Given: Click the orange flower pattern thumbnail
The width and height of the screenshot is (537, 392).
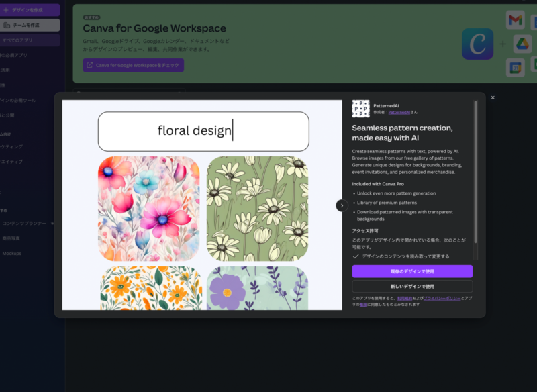Looking at the screenshot, I should [151, 288].
